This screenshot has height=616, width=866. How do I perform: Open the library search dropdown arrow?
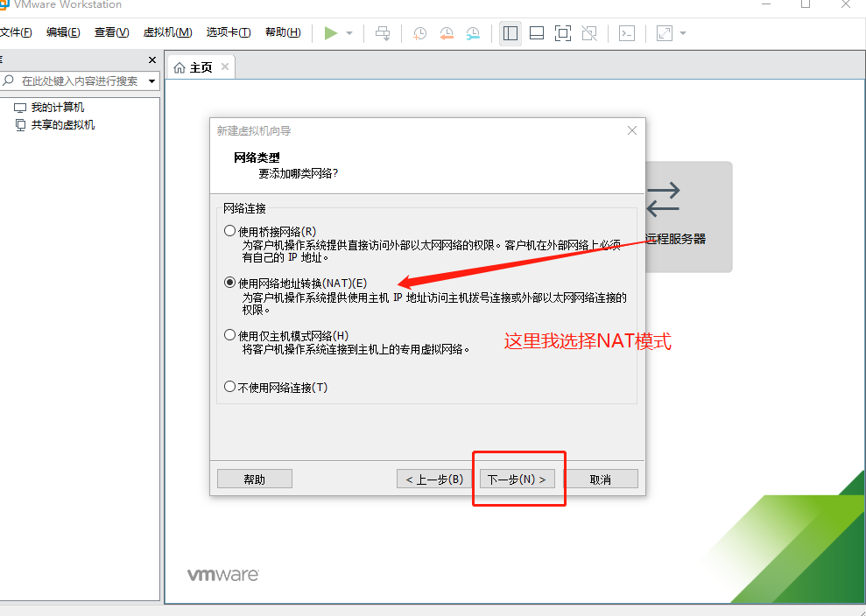point(151,81)
